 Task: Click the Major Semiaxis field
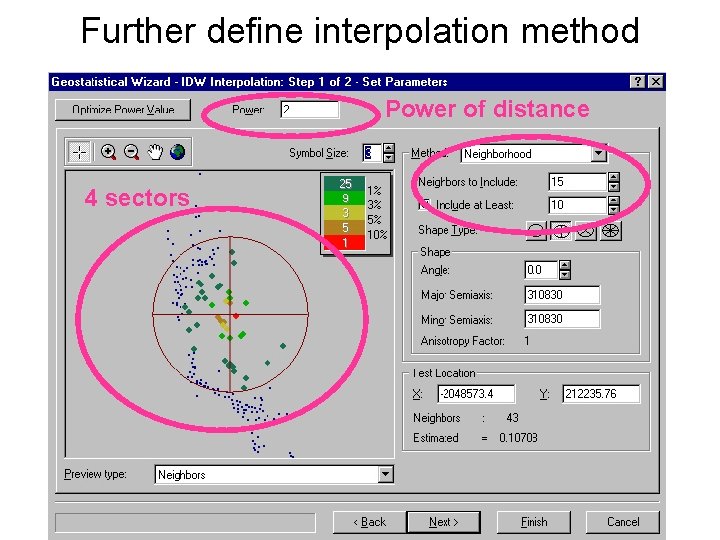click(x=562, y=294)
